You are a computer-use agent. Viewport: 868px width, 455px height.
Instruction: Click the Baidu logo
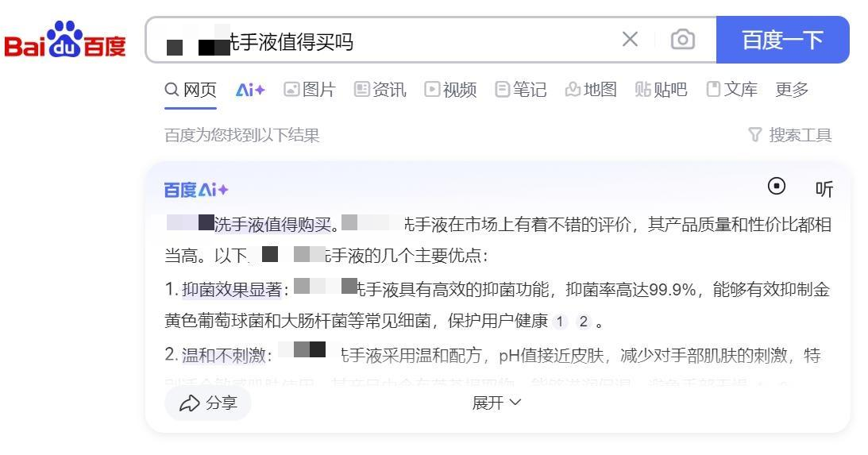(65, 40)
